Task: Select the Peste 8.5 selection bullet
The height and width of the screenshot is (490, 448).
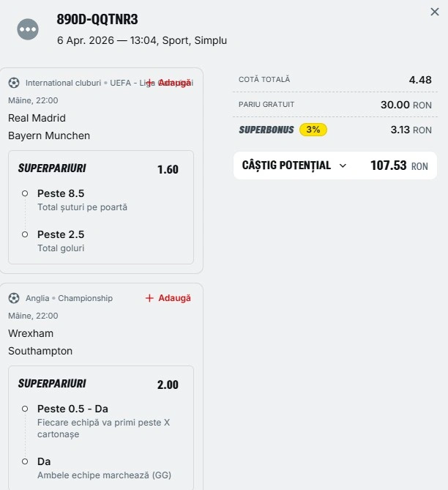Action: click(x=25, y=193)
